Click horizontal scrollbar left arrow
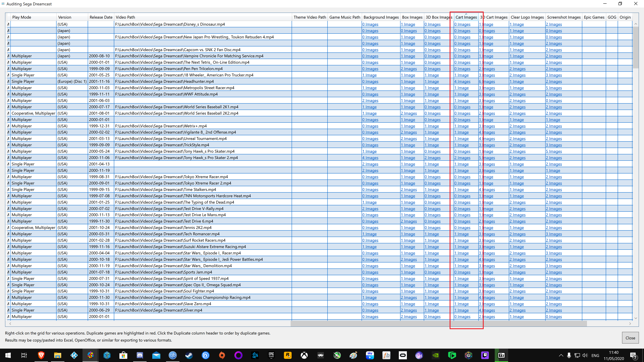The width and height of the screenshot is (644, 362). pyautogui.click(x=10, y=323)
